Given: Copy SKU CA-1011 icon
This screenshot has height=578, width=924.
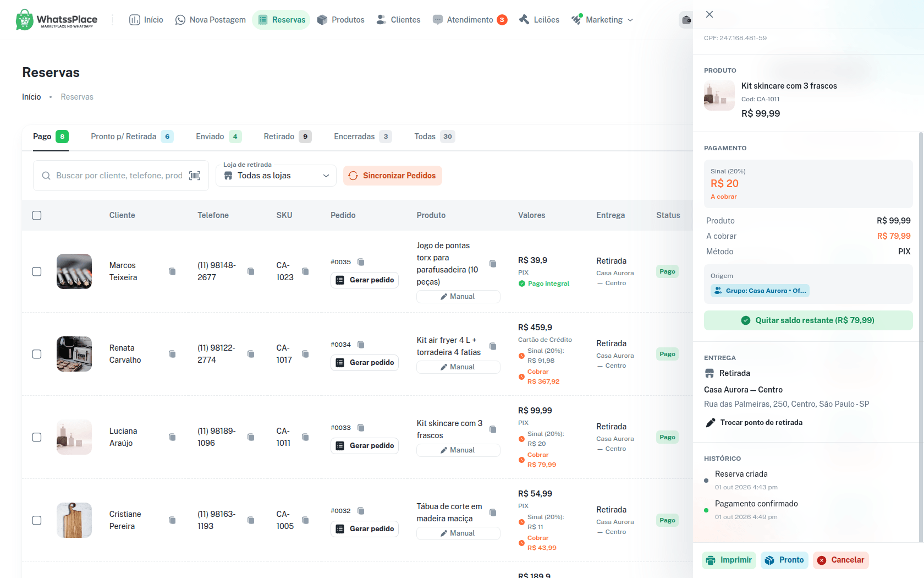Looking at the screenshot, I should pyautogui.click(x=305, y=437).
